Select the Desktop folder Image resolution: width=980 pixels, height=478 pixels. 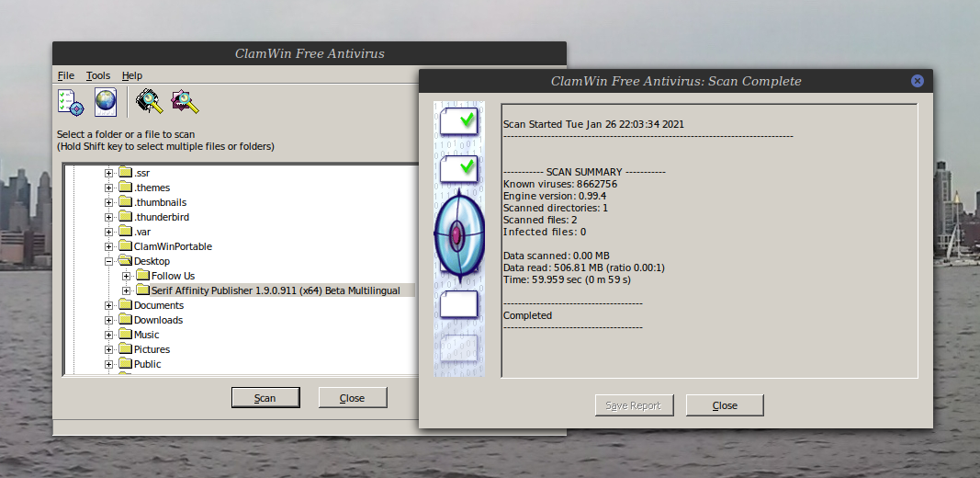point(152,261)
